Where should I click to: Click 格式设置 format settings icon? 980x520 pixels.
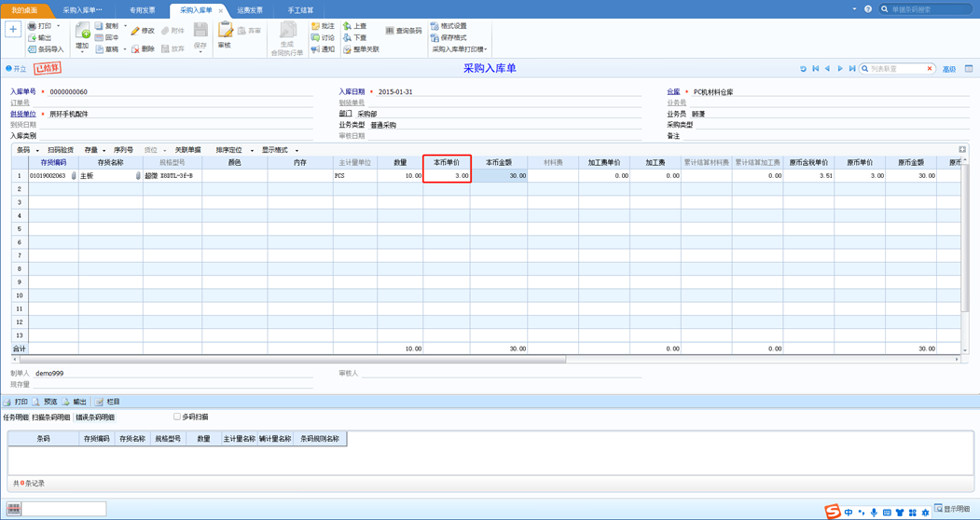[x=435, y=26]
